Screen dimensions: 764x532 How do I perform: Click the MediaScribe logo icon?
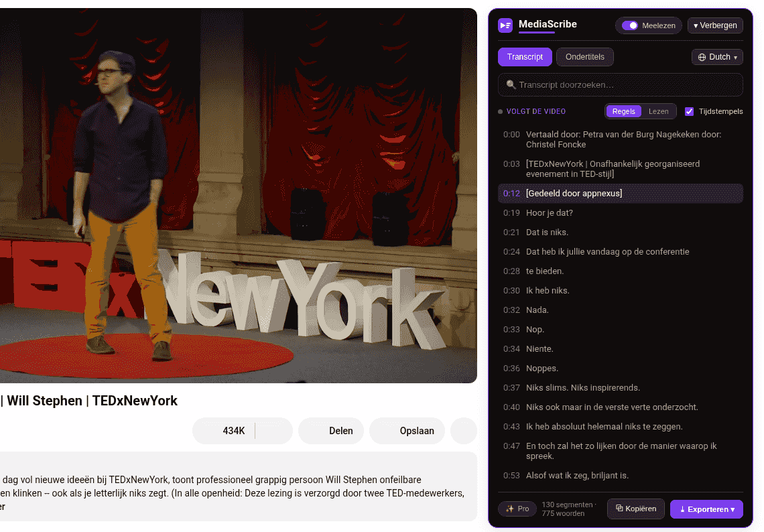[x=505, y=25]
